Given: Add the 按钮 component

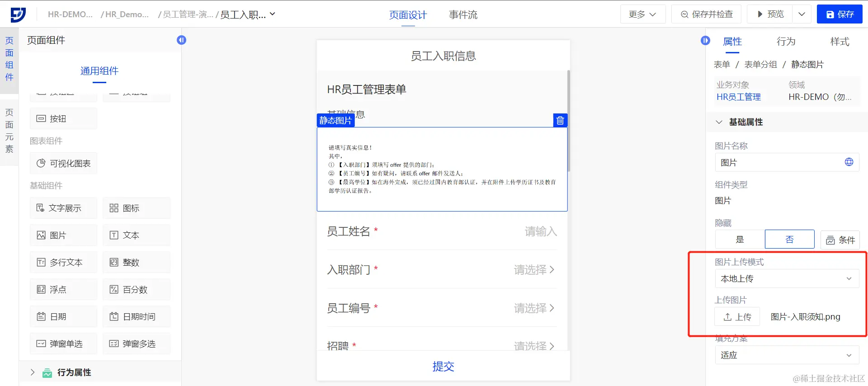Looking at the screenshot, I should (x=63, y=118).
